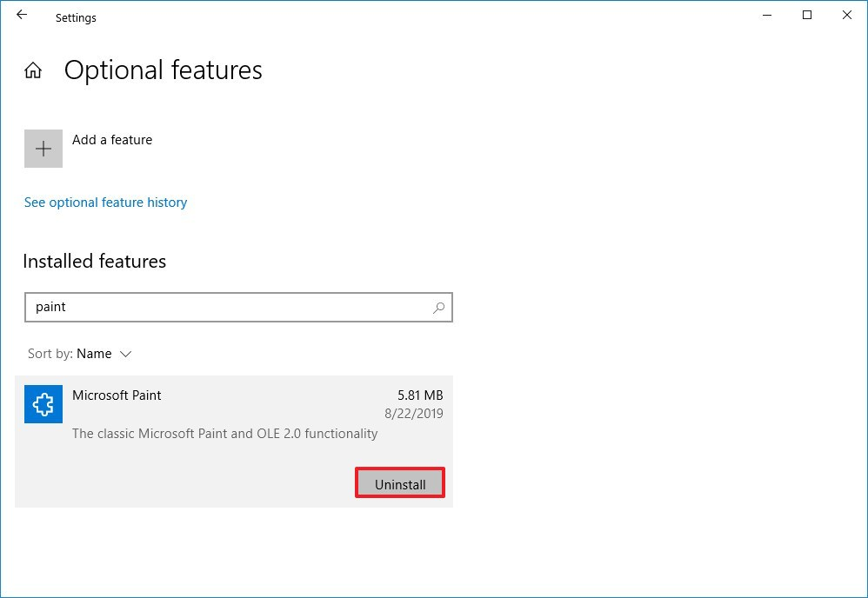Go to Settings home via the house icon

pos(33,71)
